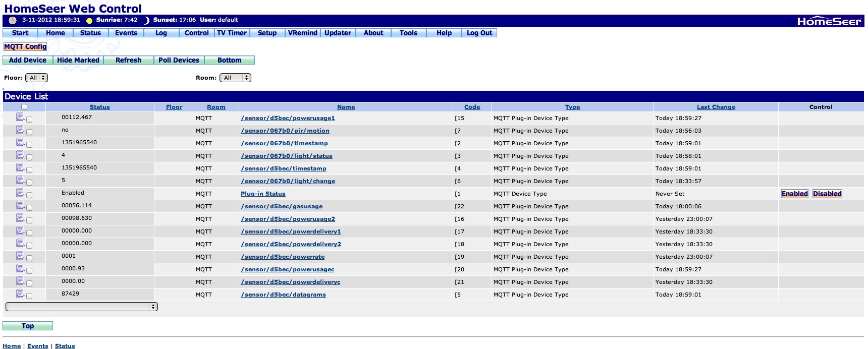Toggle the select-all checkbox in header
Viewport: 868px width, 349px height.
pyautogui.click(x=24, y=107)
